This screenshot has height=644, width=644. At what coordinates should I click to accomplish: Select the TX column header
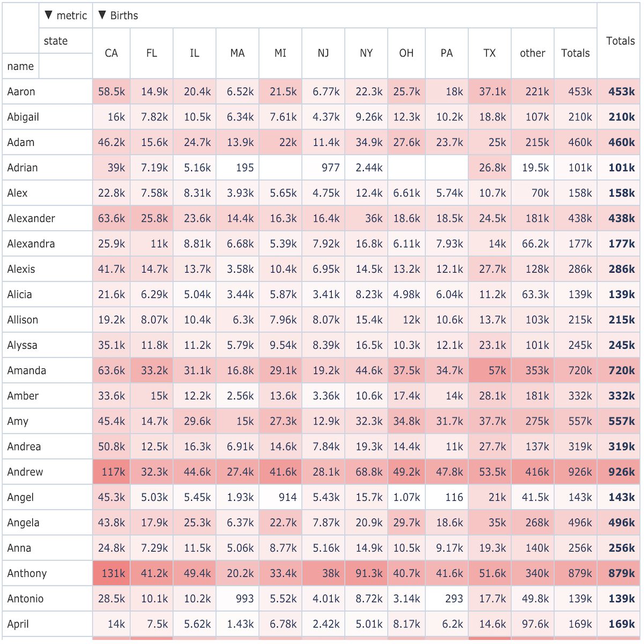pyautogui.click(x=489, y=53)
